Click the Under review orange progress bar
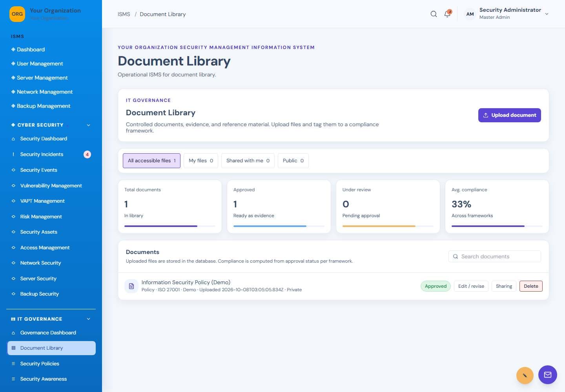The height and width of the screenshot is (392, 565). point(388,226)
